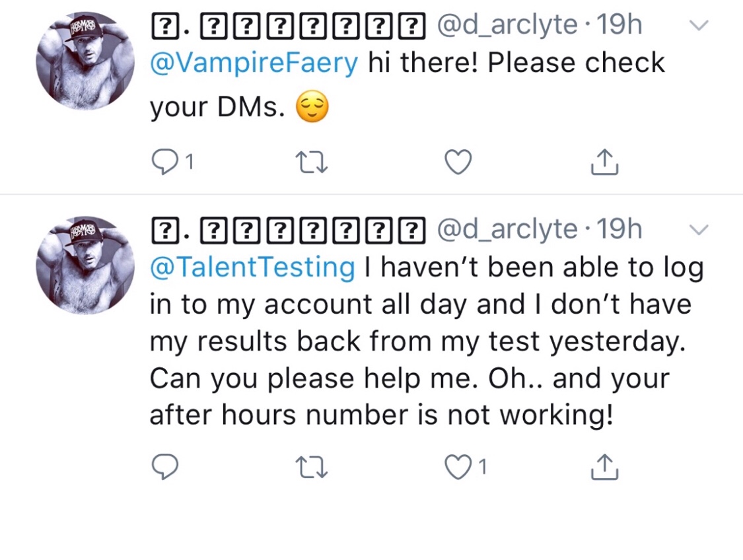Tap profile picture on first tweet
Screen dimensions: 743x560
[x=85, y=61]
